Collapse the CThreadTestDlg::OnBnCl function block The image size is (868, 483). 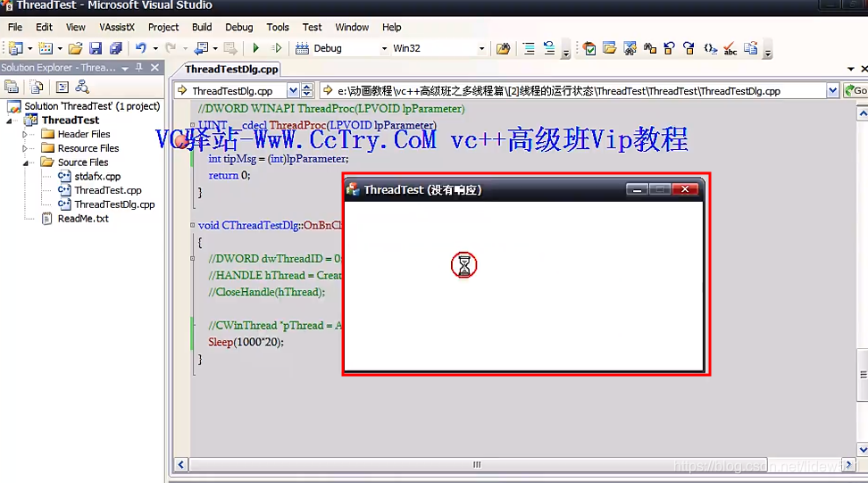click(193, 225)
